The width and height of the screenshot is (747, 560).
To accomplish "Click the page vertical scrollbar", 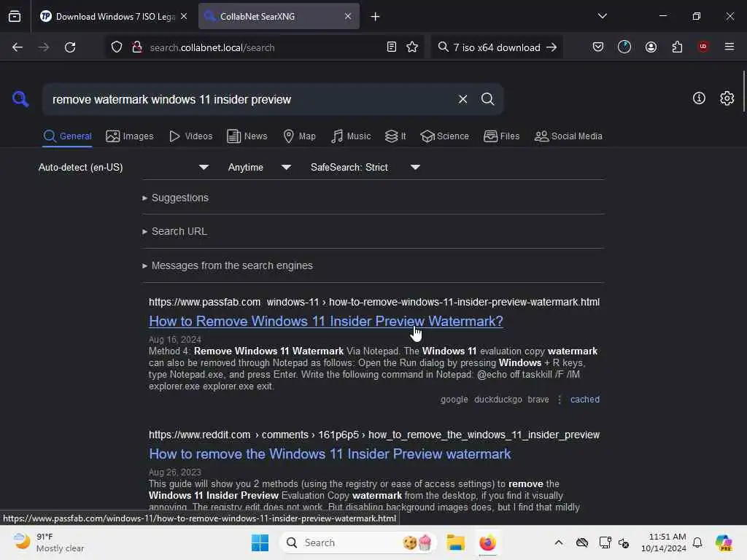I will pos(743,90).
